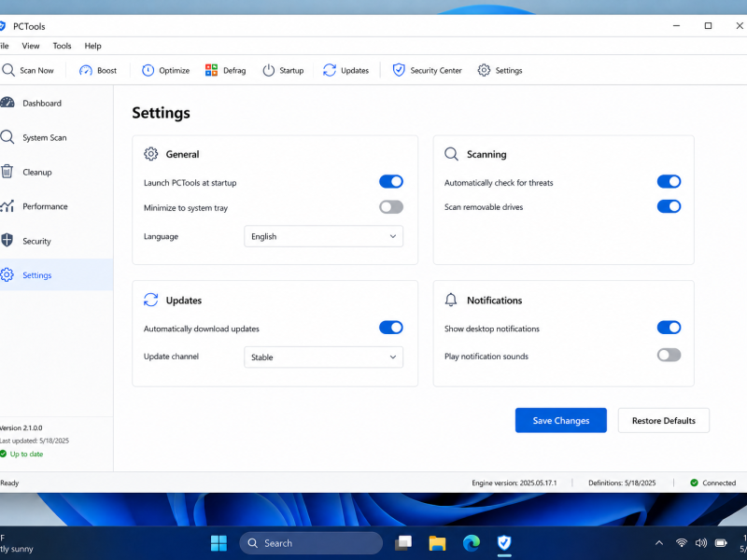Viewport: 747px width, 560px height.
Task: Click the Security Center shield icon
Action: 399,71
